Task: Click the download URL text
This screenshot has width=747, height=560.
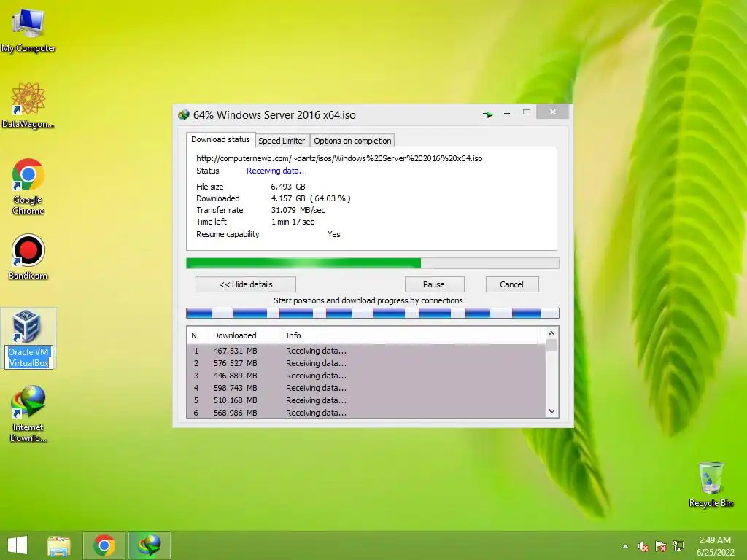Action: click(339, 158)
